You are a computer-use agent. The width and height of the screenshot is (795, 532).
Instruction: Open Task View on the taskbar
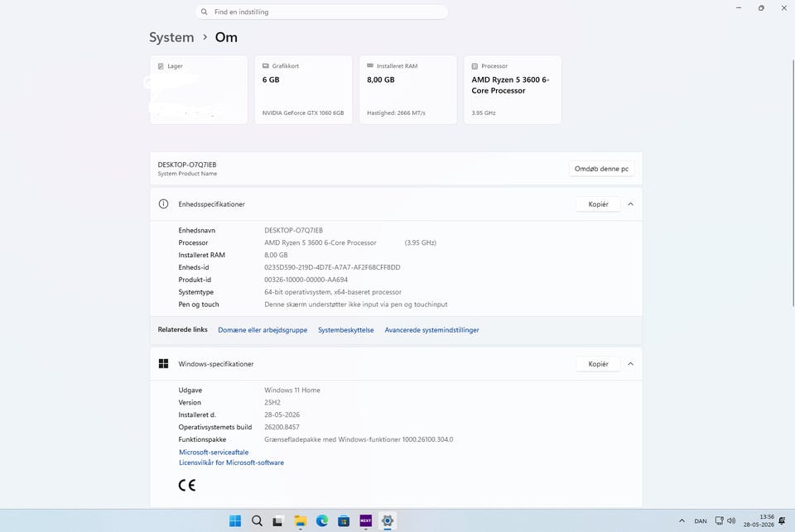tap(278, 521)
